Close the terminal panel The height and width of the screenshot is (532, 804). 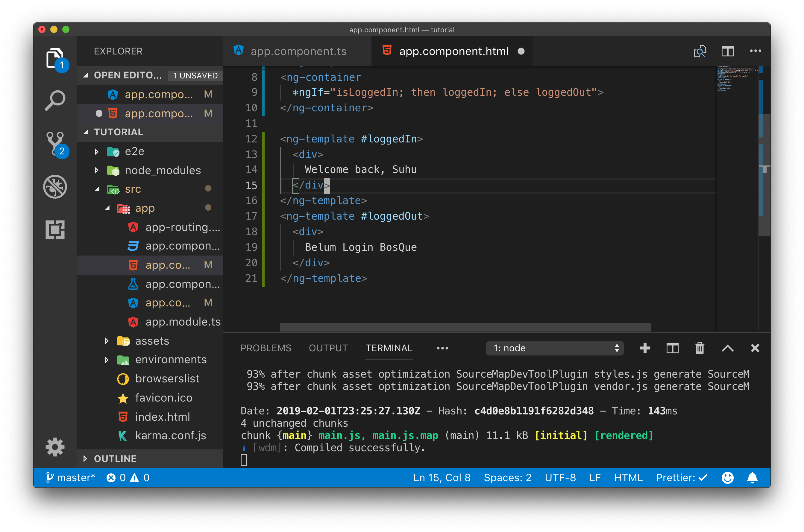(755, 348)
